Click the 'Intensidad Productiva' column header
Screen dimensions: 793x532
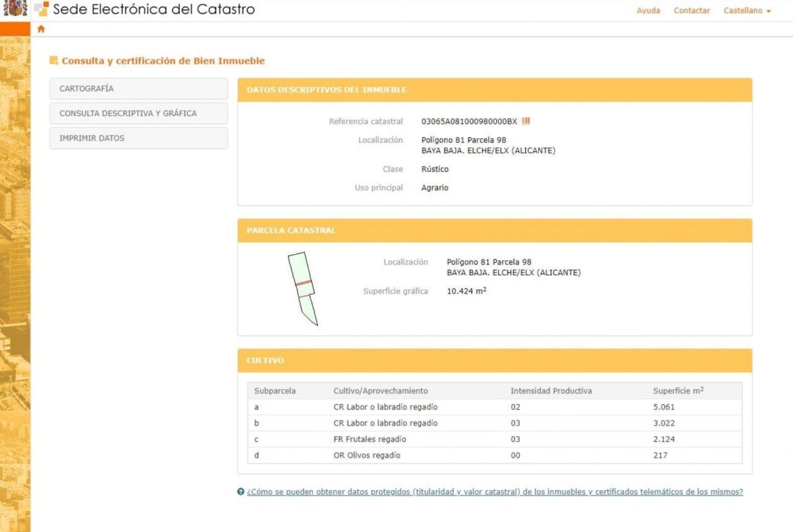(x=550, y=391)
